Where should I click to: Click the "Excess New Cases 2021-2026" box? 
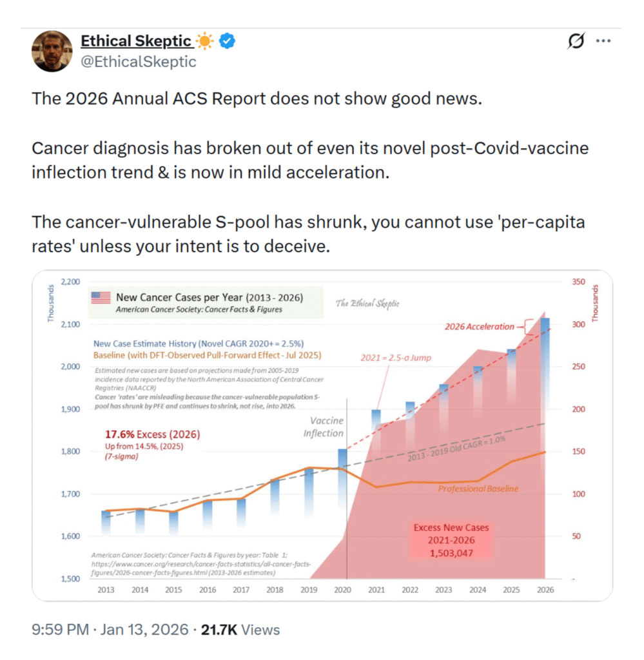coord(451,540)
